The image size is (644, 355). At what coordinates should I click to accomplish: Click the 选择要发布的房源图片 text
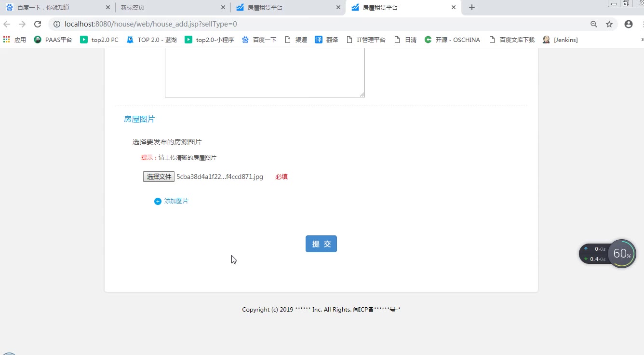click(x=167, y=142)
